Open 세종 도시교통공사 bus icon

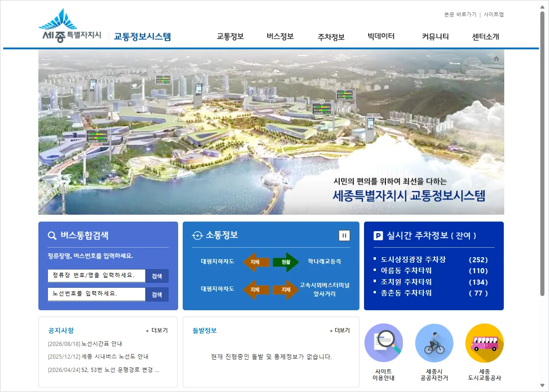pyautogui.click(x=485, y=343)
